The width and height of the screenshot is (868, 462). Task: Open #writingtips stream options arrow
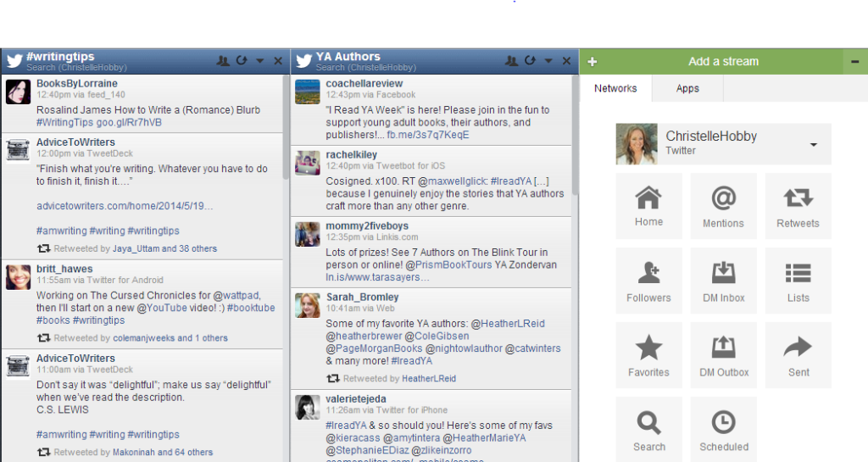260,61
